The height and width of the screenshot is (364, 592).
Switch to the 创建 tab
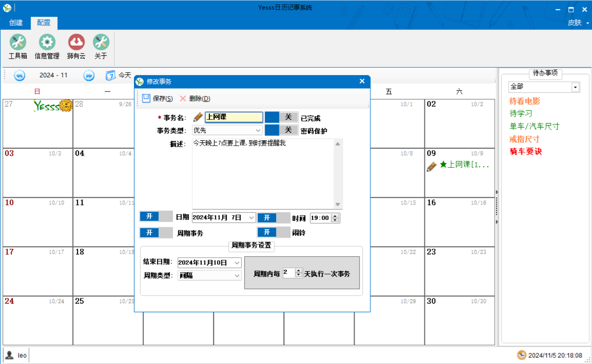pyautogui.click(x=16, y=23)
